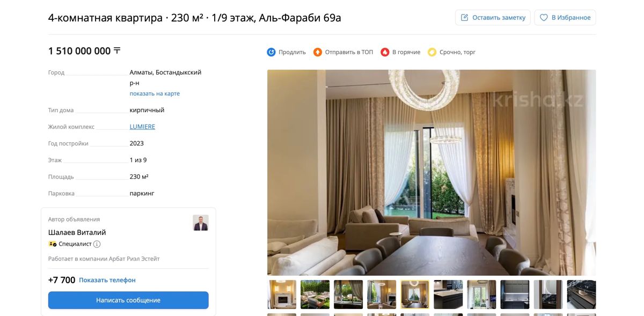Add listing to favorites with В Избранное
The width and height of the screenshot is (644, 316).
[565, 18]
